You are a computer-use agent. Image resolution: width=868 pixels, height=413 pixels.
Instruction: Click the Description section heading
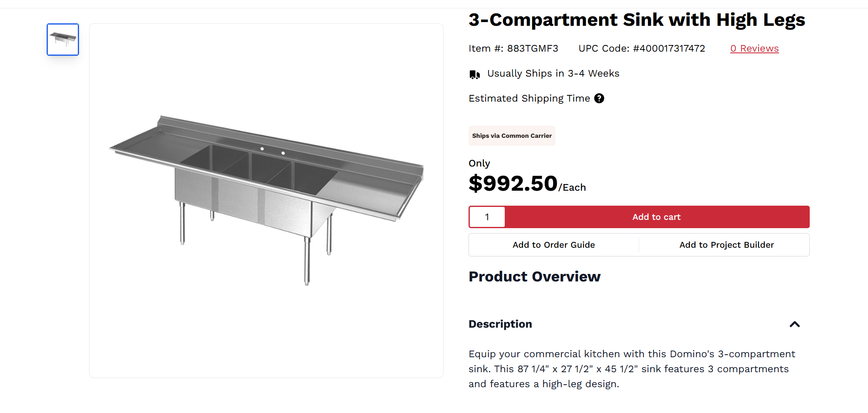point(500,324)
